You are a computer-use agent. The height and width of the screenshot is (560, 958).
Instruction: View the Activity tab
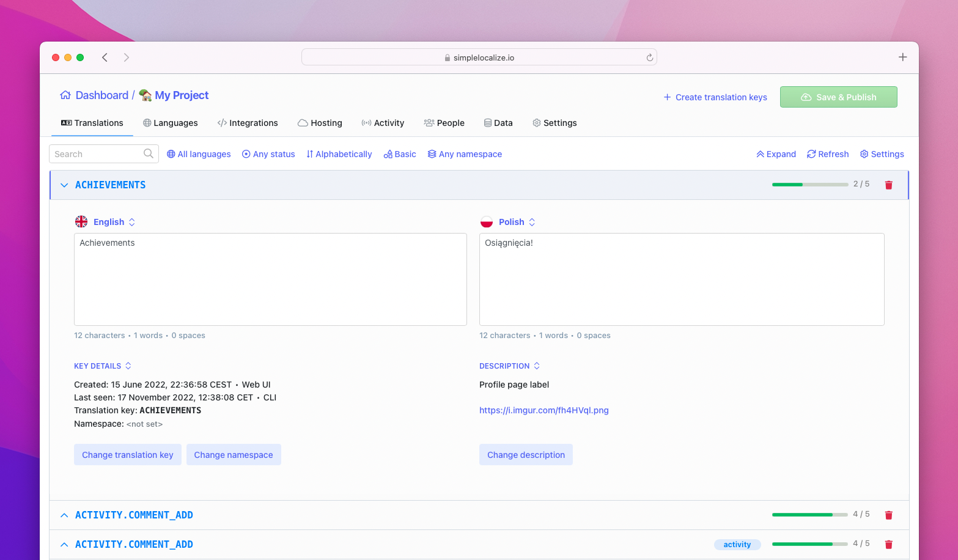[x=383, y=123]
